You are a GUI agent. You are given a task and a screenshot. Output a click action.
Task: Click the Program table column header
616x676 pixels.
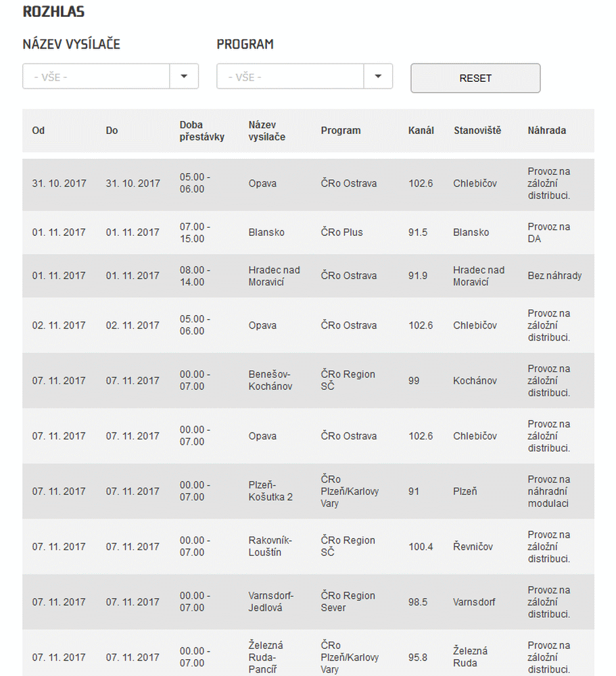[341, 130]
